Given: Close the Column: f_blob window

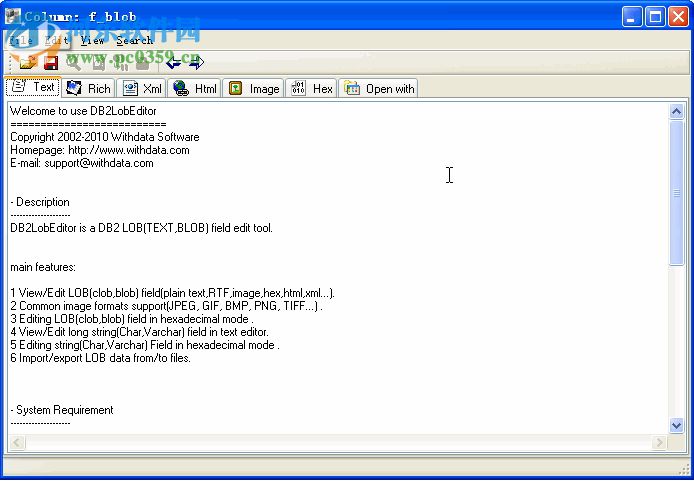Looking at the screenshot, I should (x=678, y=17).
